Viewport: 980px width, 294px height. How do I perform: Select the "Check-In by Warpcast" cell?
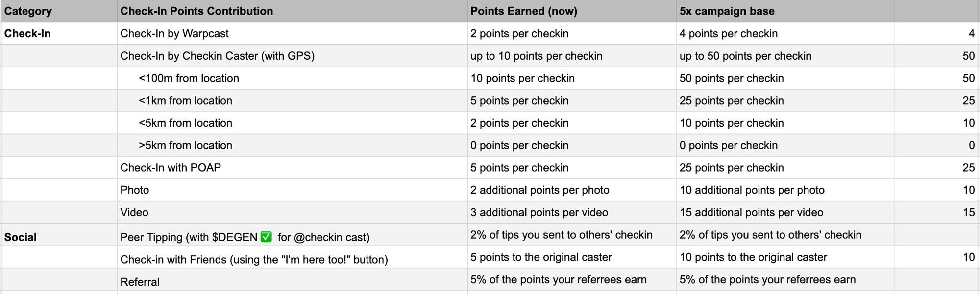(x=174, y=34)
